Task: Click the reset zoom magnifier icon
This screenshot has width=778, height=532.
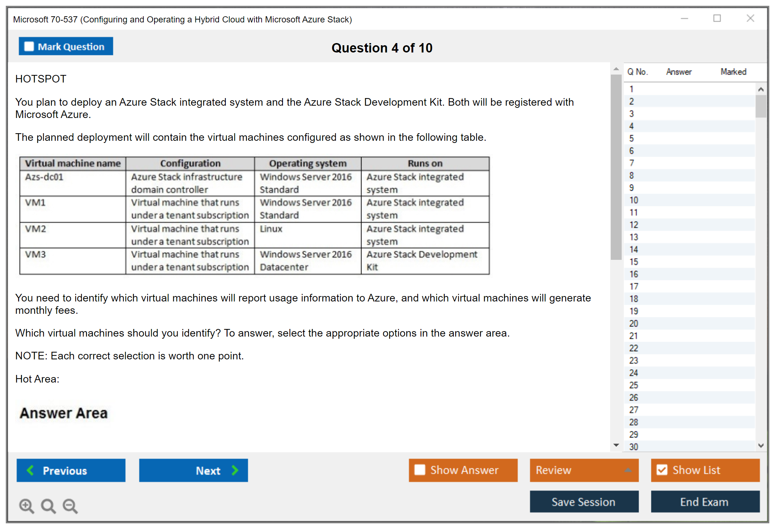Action: coord(48,506)
